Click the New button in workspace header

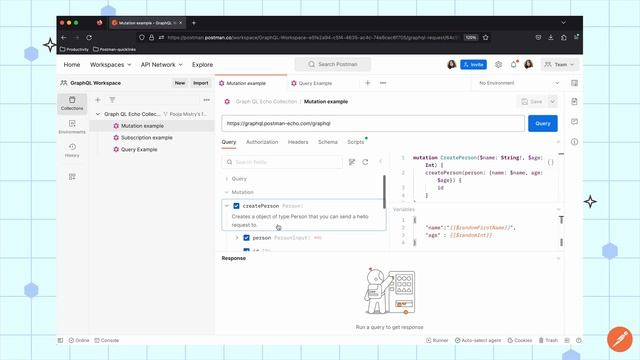pyautogui.click(x=180, y=83)
